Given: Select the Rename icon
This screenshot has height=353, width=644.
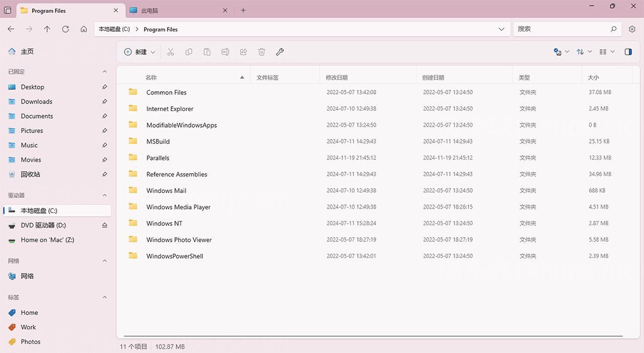Looking at the screenshot, I should coord(225,52).
